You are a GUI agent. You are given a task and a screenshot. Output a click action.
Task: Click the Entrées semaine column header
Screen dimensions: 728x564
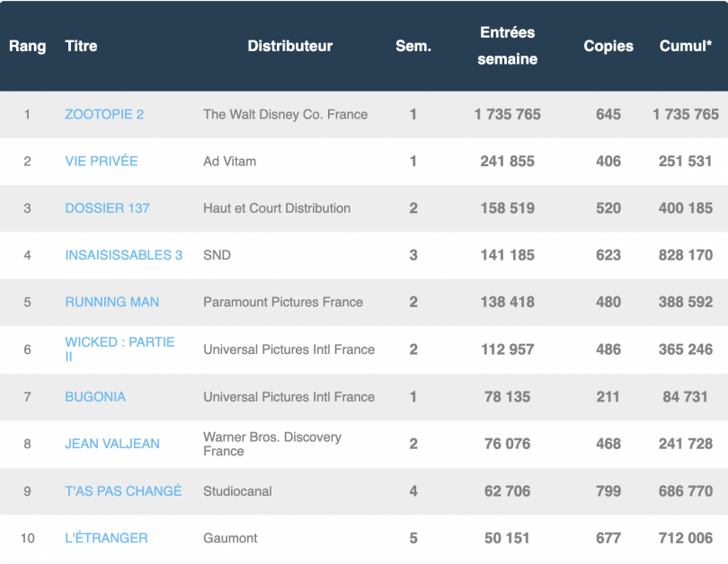tap(507, 46)
